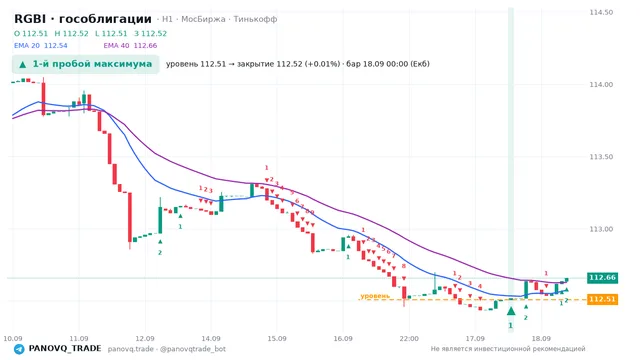Viewport: 640px width, 360px height.
Task: Click the 'panovq.trade · @panovqtrade_bot' link text
Action: [x=167, y=349]
